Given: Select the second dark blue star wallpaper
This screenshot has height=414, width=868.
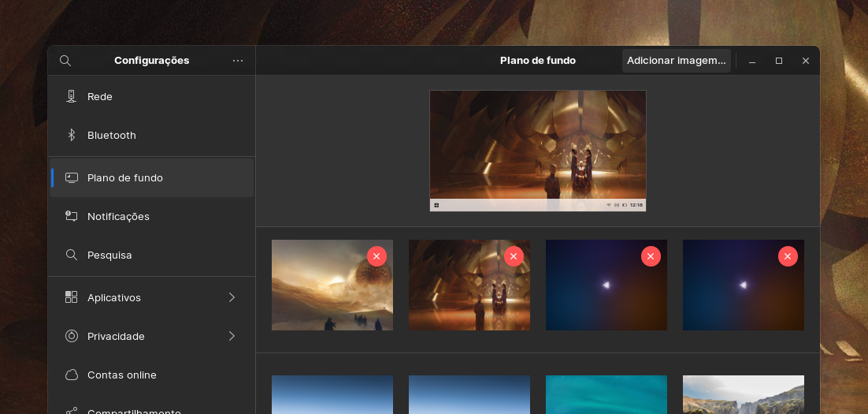Looking at the screenshot, I should [744, 285].
